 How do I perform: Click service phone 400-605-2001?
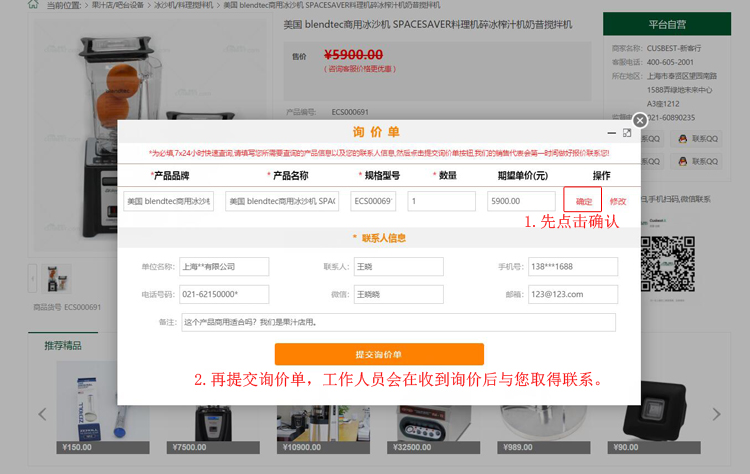pos(670,62)
